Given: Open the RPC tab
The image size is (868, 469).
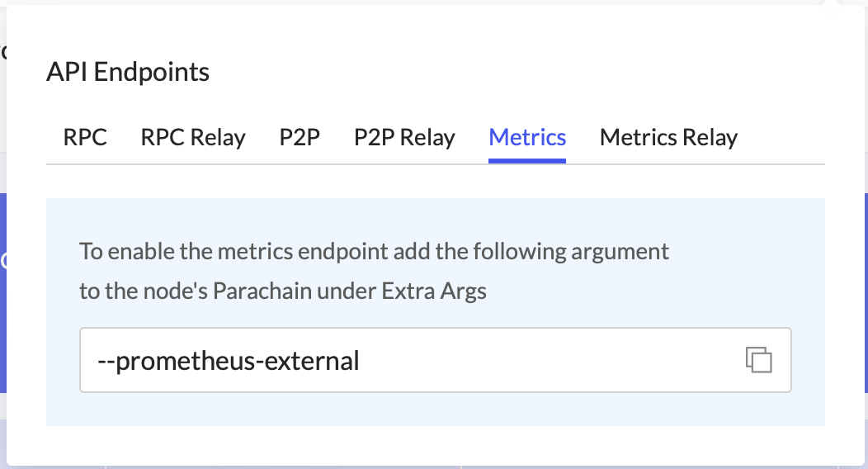Looking at the screenshot, I should click(85, 137).
